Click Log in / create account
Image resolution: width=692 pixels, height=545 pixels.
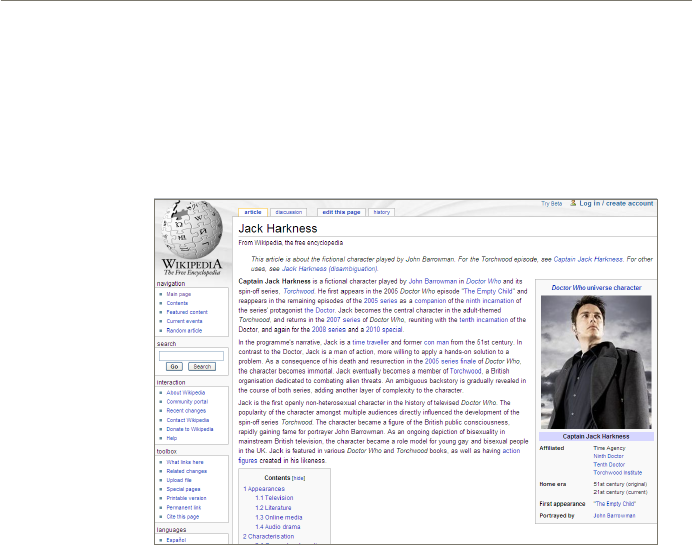pos(616,203)
